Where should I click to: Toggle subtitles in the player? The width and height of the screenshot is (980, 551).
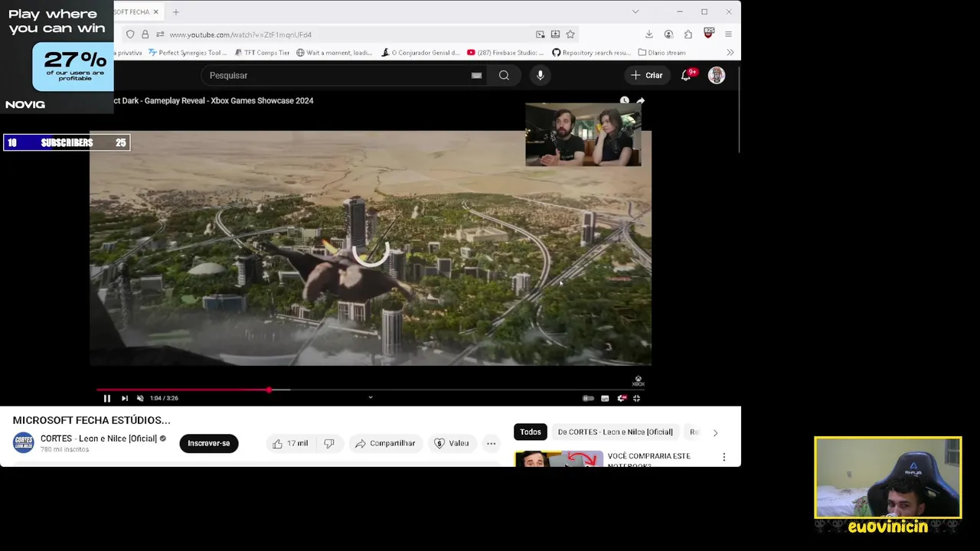(605, 398)
